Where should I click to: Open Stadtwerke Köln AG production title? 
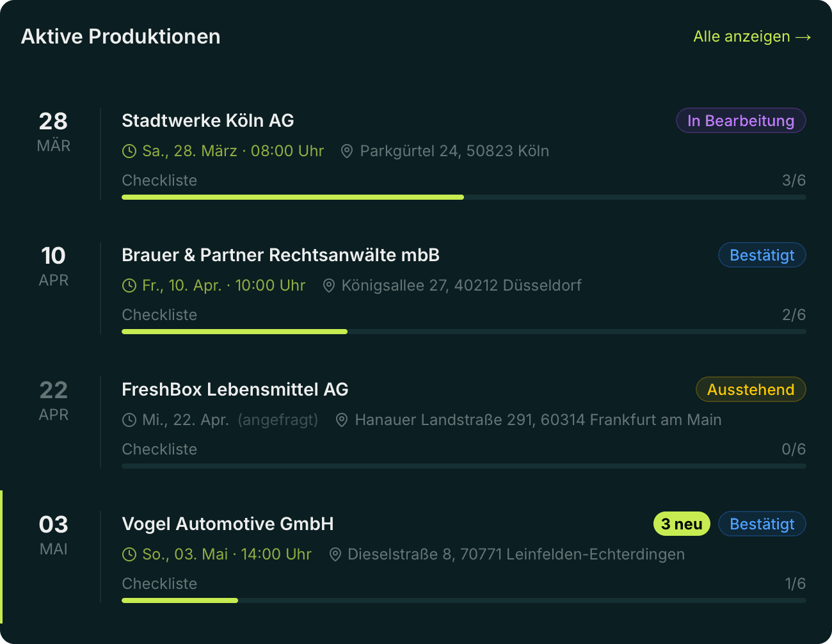[208, 121]
